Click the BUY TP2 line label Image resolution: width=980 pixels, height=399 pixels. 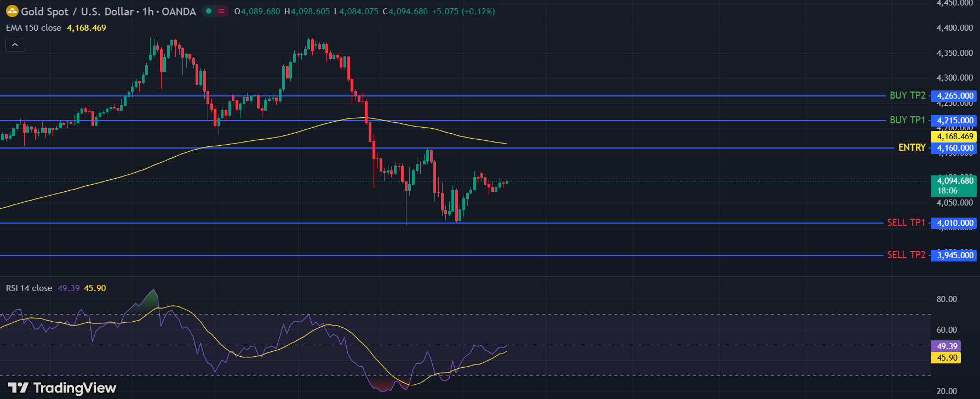[907, 95]
